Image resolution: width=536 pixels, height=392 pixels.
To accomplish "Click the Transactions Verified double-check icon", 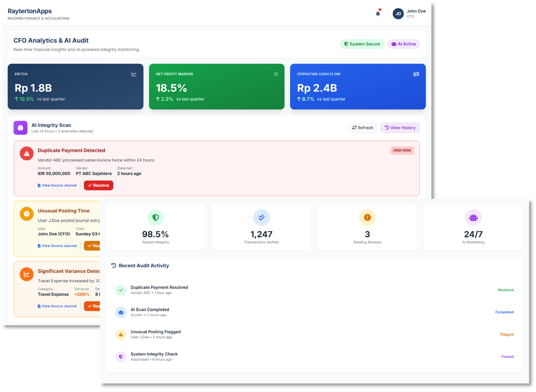I will (x=261, y=217).
